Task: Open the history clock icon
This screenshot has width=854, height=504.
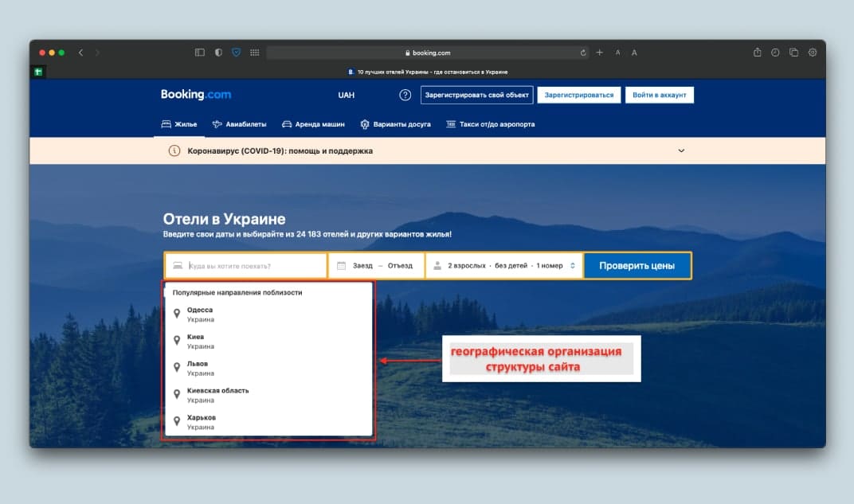Action: [x=775, y=53]
